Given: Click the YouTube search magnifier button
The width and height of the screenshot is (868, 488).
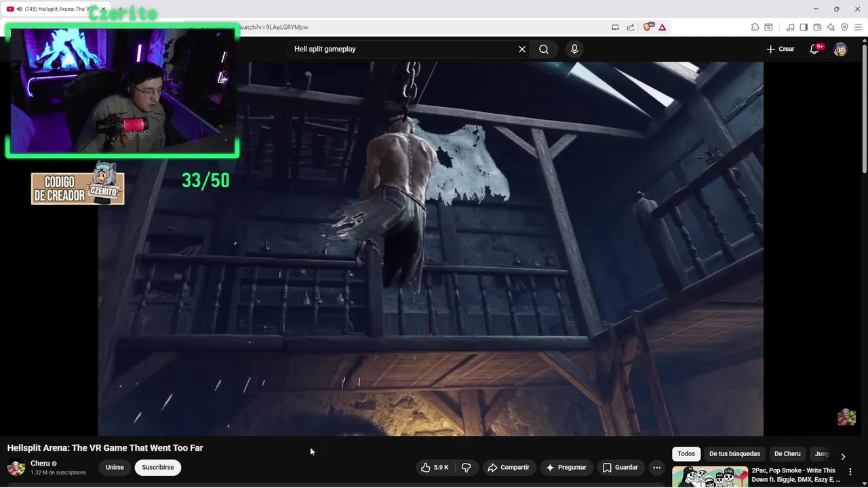Looking at the screenshot, I should [544, 49].
